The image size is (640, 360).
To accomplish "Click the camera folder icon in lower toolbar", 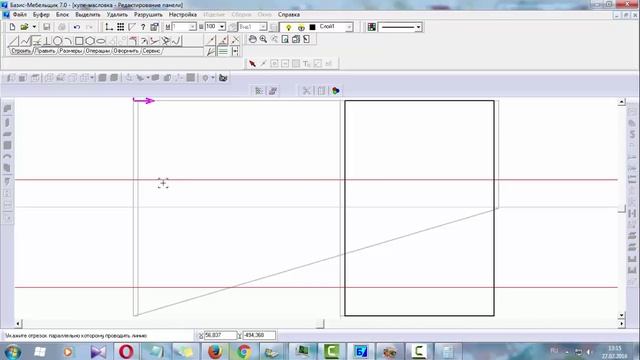I will (x=223, y=78).
